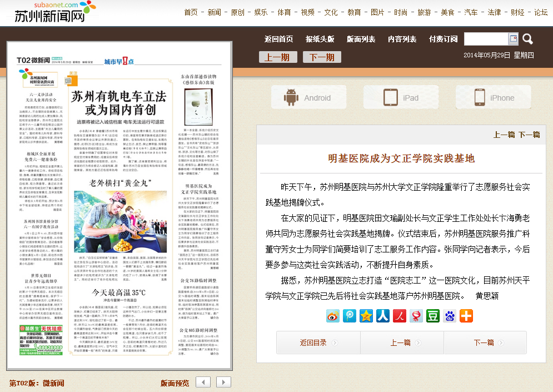Open more sharing options orange plus
The image size is (553, 392).
[466, 316]
